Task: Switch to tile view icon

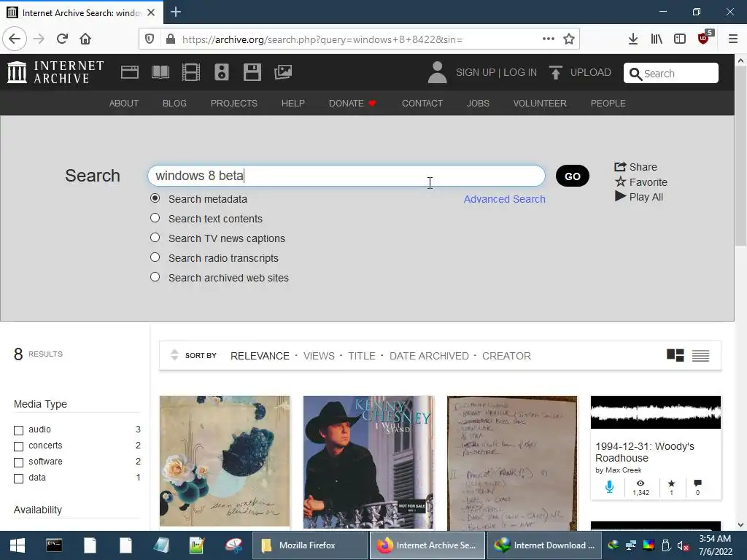Action: point(675,355)
